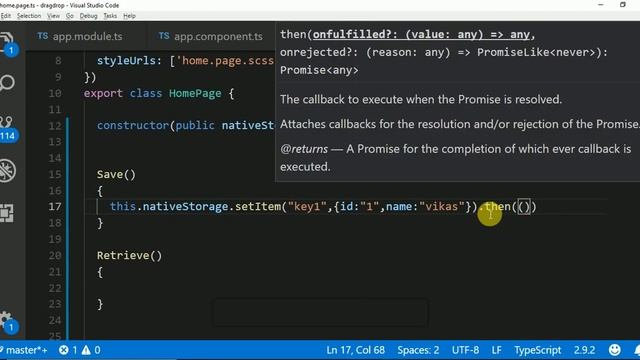
Task: Click the feedback smiley icon
Action: (614, 350)
